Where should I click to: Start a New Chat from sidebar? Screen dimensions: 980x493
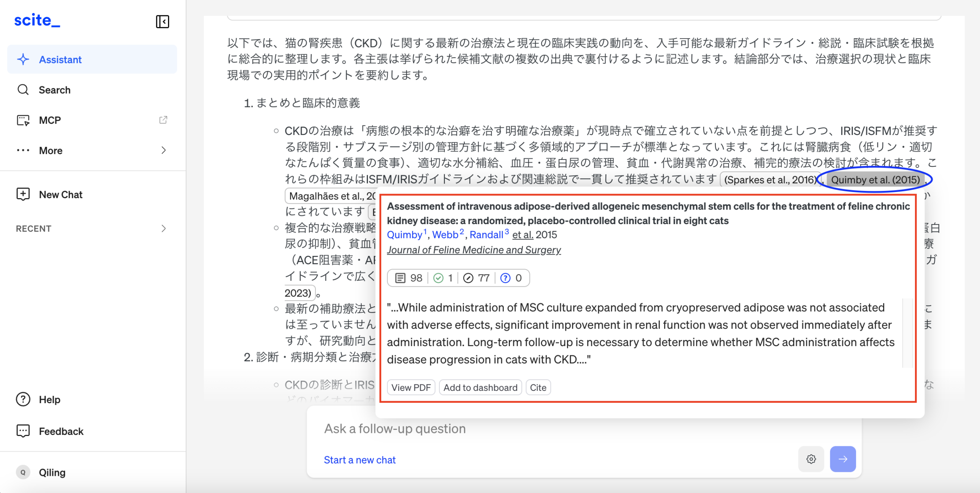60,195
